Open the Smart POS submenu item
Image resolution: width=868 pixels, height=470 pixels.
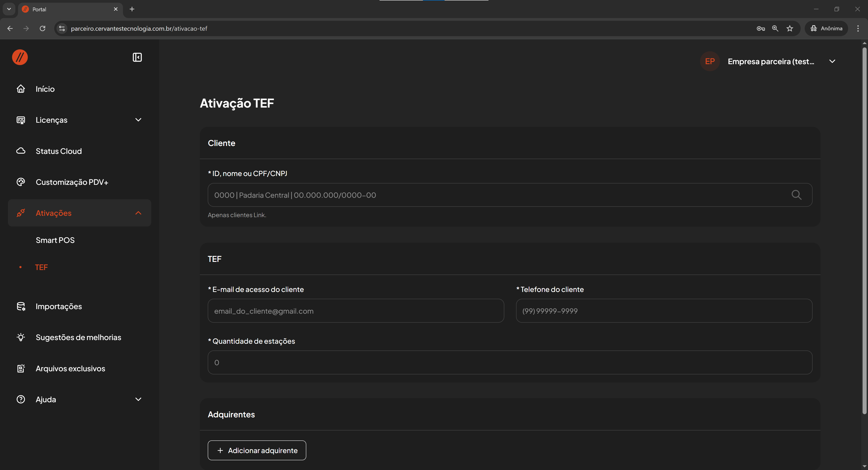point(55,240)
